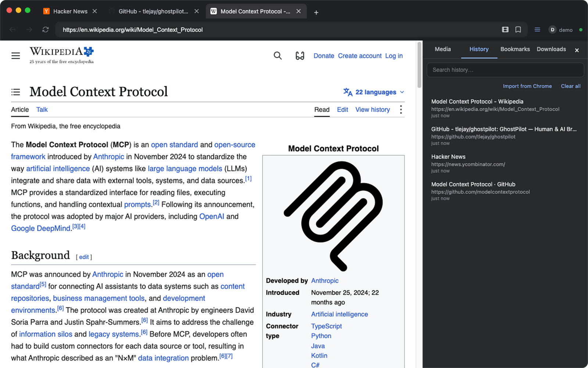This screenshot has height=368, width=588.
Task: Click the TypeScript link in infobox
Action: tap(326, 326)
